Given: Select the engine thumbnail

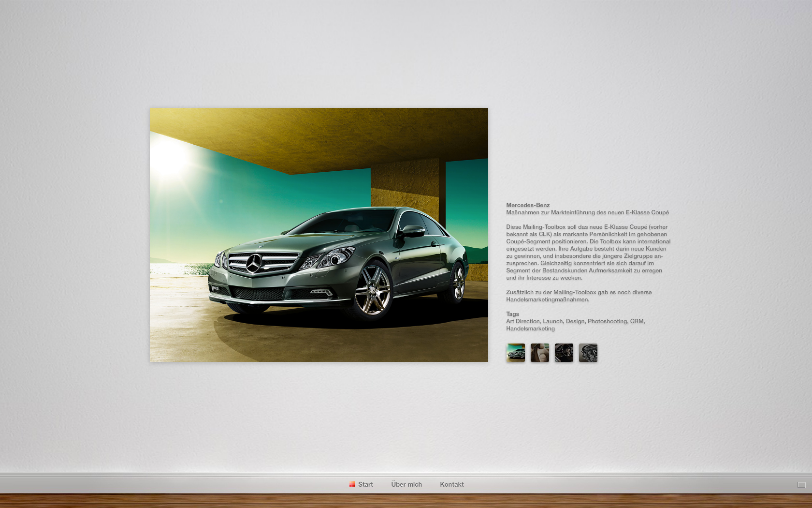Looking at the screenshot, I should (x=588, y=353).
